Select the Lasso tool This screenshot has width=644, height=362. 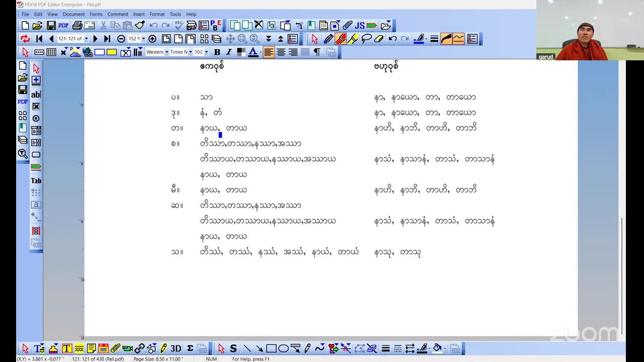[x=366, y=39]
